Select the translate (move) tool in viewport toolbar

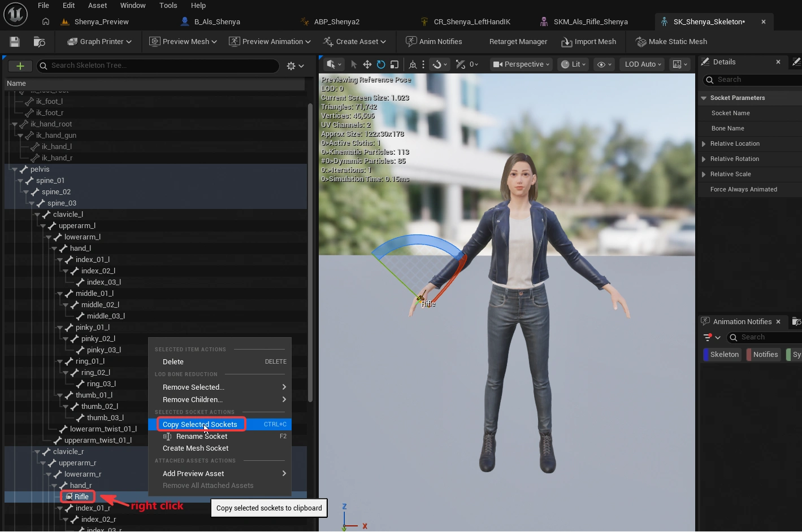[x=367, y=64]
